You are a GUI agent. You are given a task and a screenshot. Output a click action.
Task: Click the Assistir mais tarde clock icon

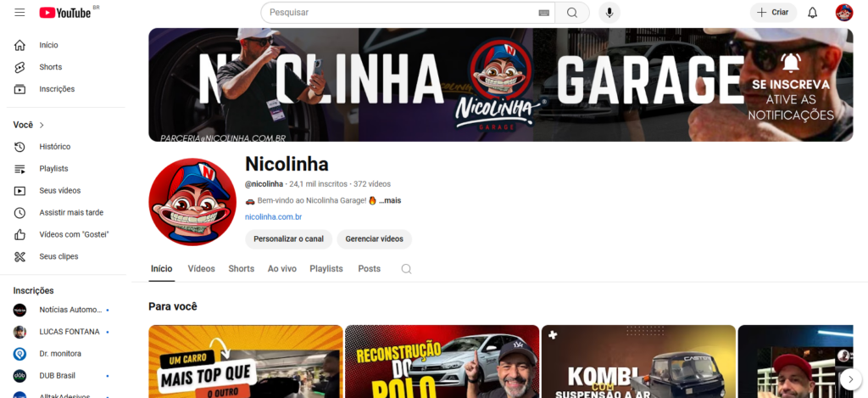click(20, 213)
